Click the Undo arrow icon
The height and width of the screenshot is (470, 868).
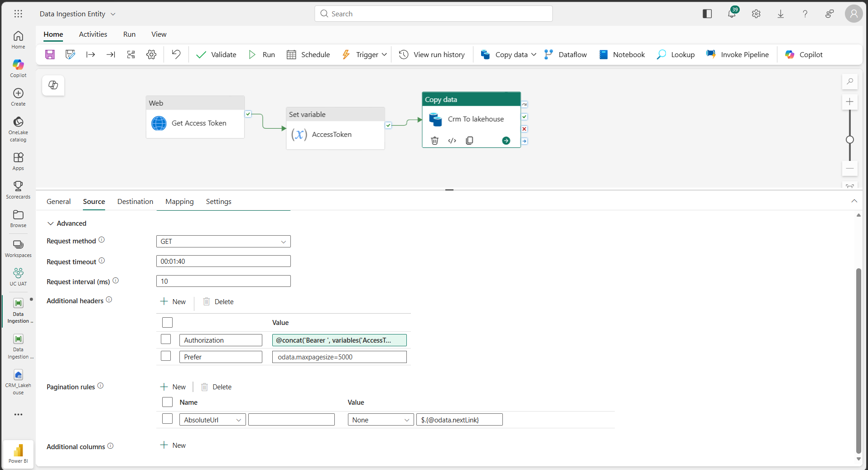(176, 54)
